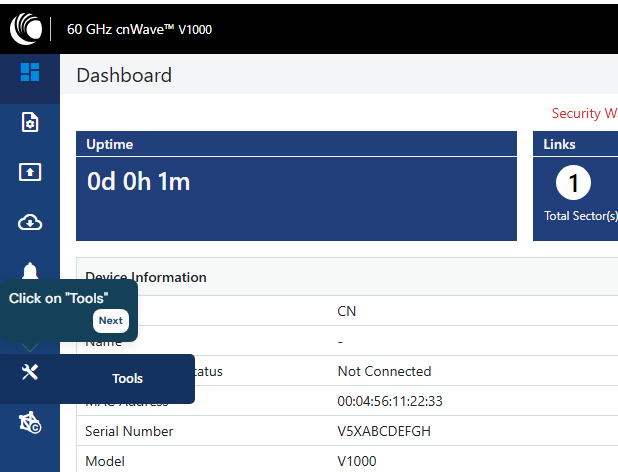The image size is (618, 472).
Task: Click the MAC address 00:04:56:11:22:33
Action: [390, 401]
